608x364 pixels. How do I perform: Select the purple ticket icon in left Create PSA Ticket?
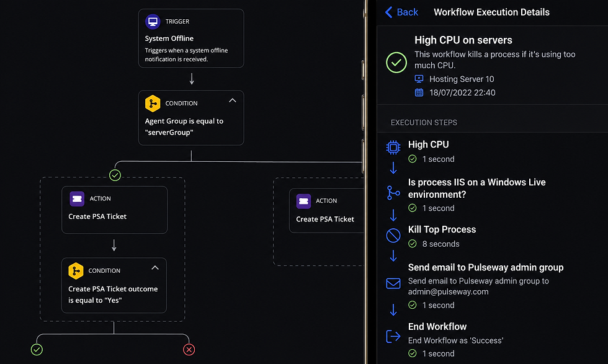(77, 199)
